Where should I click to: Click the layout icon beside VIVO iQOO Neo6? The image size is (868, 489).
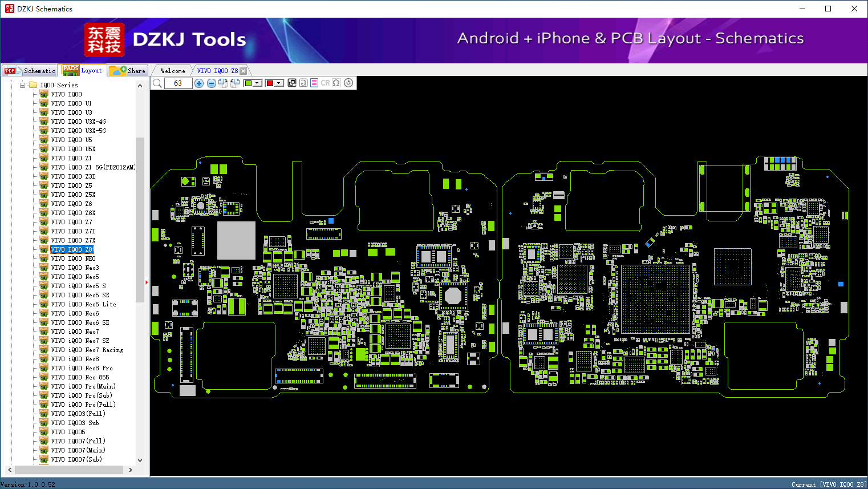(44, 313)
